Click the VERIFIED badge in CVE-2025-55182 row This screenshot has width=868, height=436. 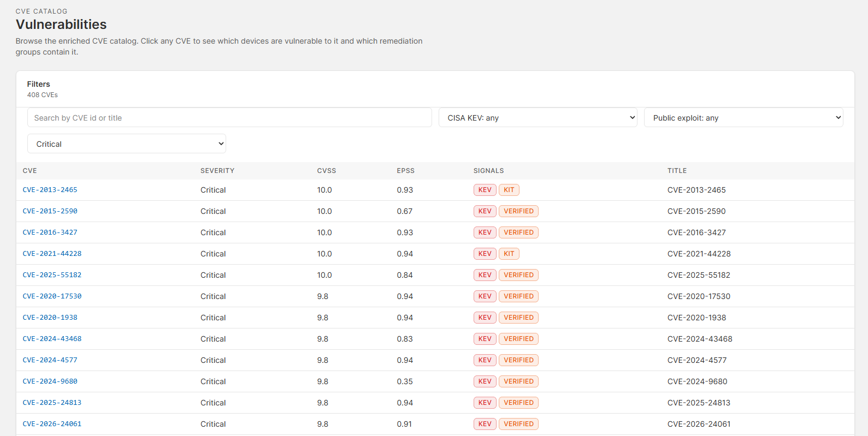[x=518, y=275]
